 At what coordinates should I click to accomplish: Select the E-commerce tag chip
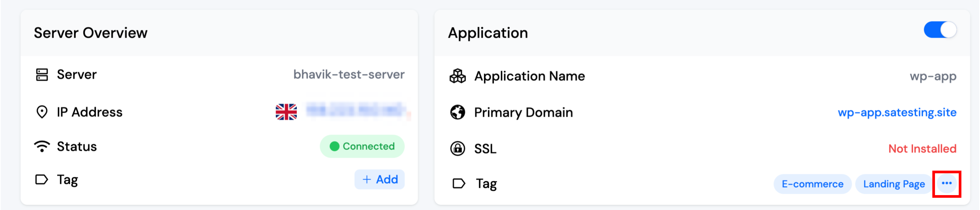click(x=812, y=184)
